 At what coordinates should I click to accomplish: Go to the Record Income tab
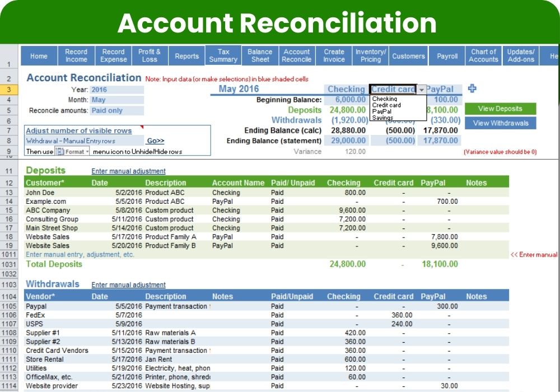[76, 55]
